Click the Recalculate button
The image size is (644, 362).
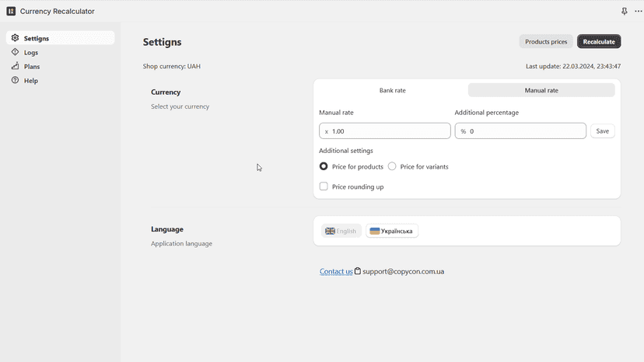599,41
